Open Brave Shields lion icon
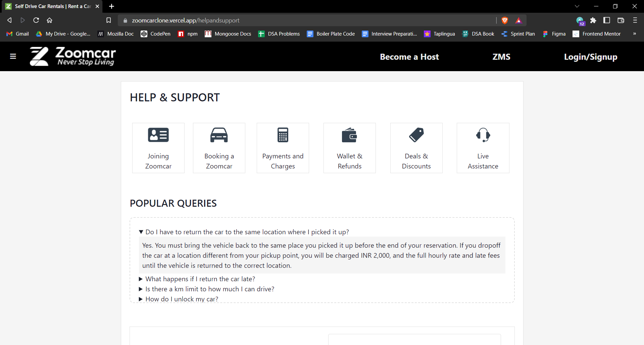644x345 pixels. click(x=505, y=20)
